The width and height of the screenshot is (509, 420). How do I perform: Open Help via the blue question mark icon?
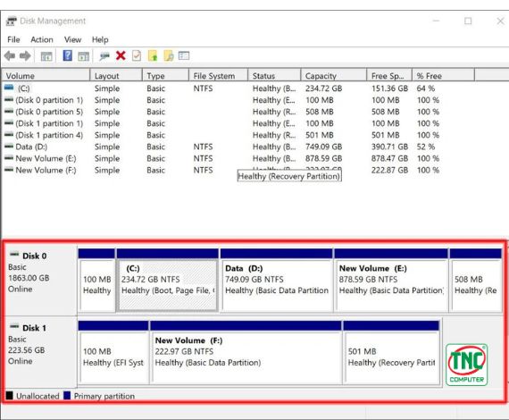[68, 55]
